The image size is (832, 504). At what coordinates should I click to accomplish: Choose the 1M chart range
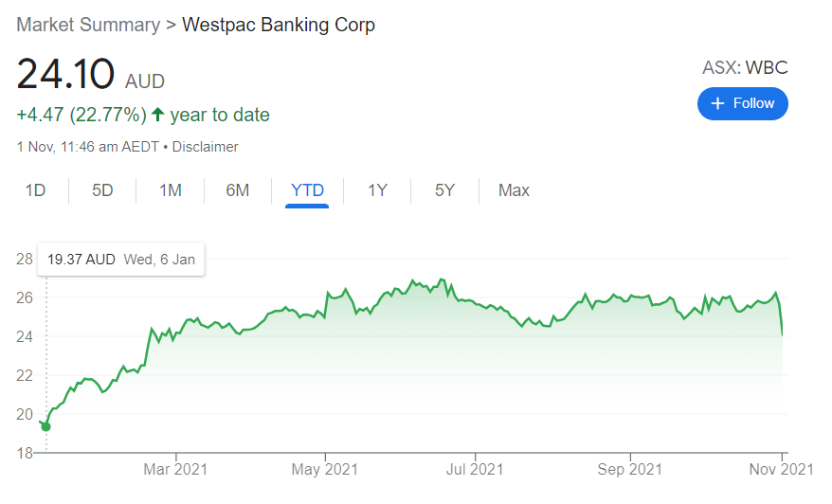(x=171, y=190)
